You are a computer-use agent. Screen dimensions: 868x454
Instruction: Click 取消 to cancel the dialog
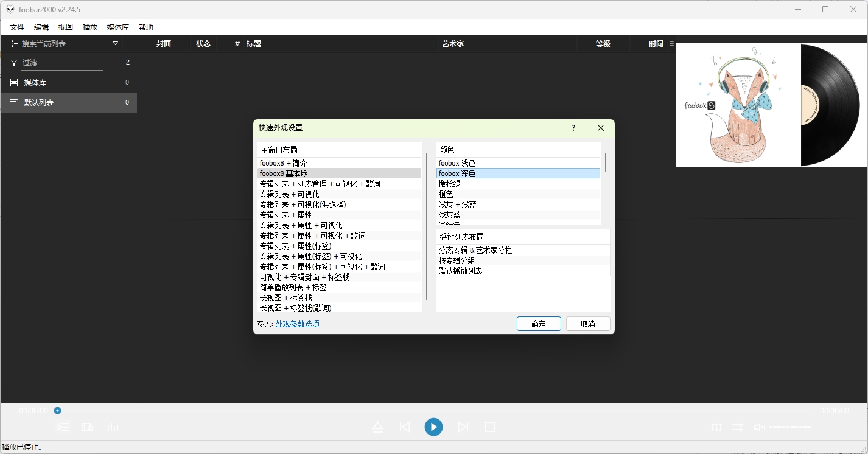588,324
